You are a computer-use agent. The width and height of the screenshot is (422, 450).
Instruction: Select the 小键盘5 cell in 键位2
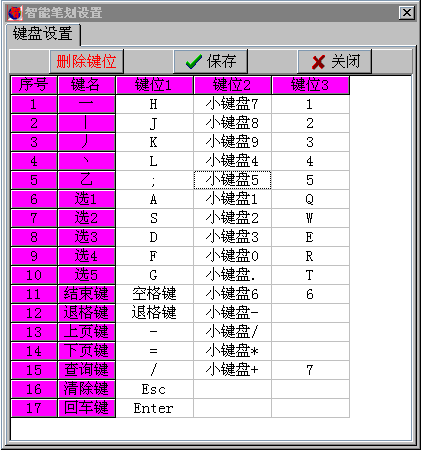tap(232, 180)
